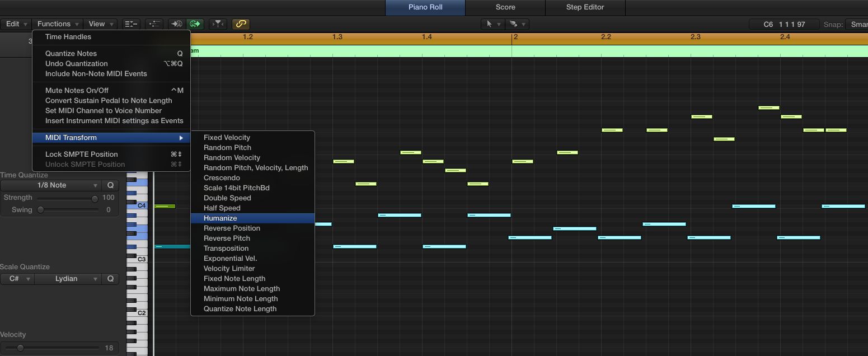This screenshot has height=356, width=868.
Task: Choose Maximum Note Length transform
Action: [252, 289]
